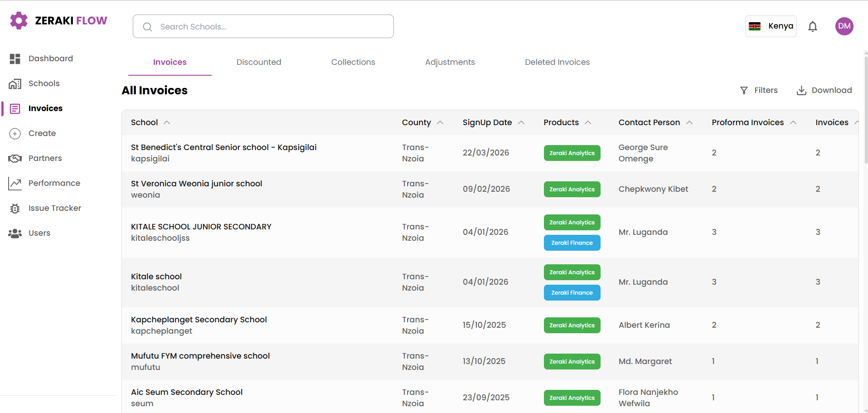Click contact person Md. Margaret
The width and height of the screenshot is (868, 413).
[645, 361]
